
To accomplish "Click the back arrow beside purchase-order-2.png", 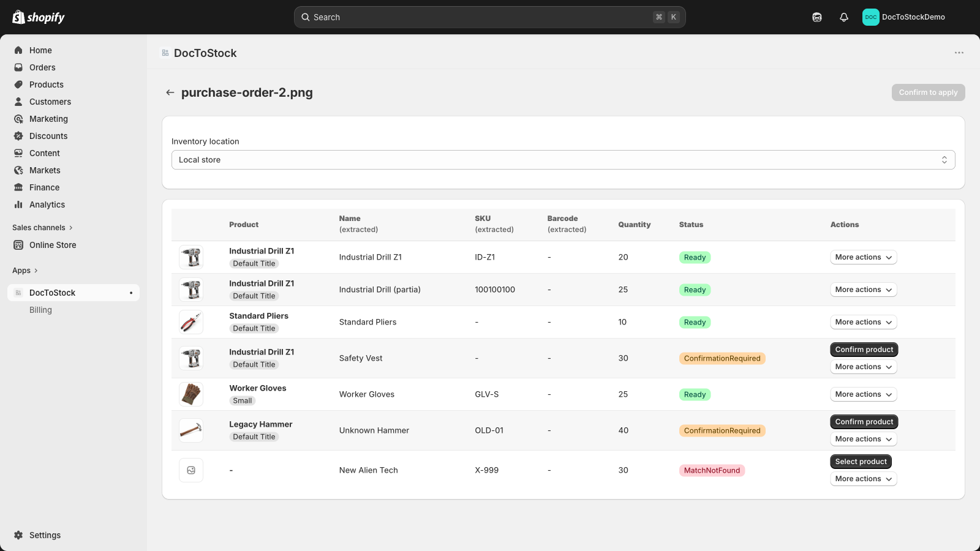I will click(170, 92).
